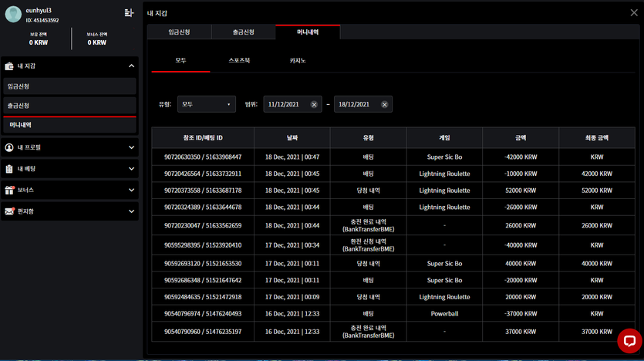Select reference ID 90540790960 / 51476235197
The image size is (644, 361).
203,332
